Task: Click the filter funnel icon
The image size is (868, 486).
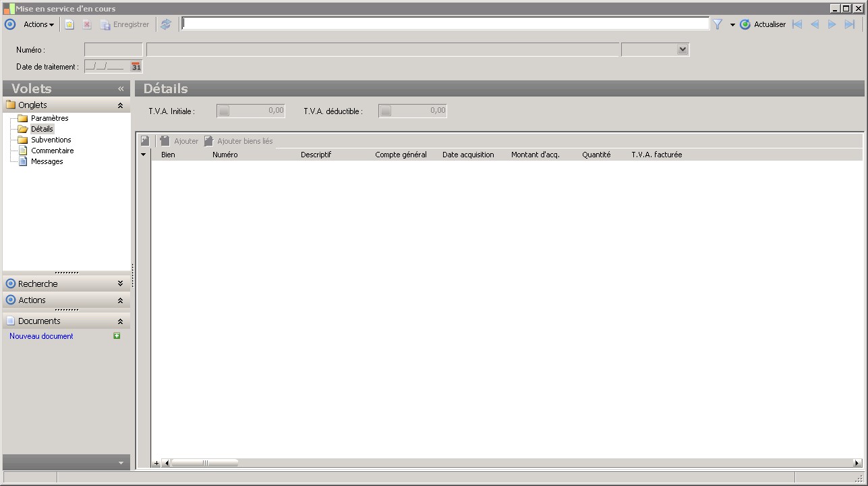Action: pyautogui.click(x=718, y=24)
